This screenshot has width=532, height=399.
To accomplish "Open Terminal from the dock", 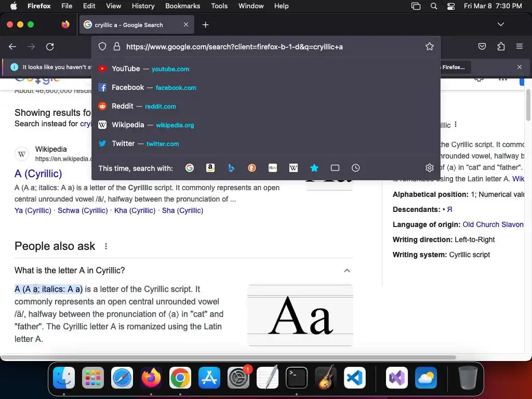I will point(297,378).
